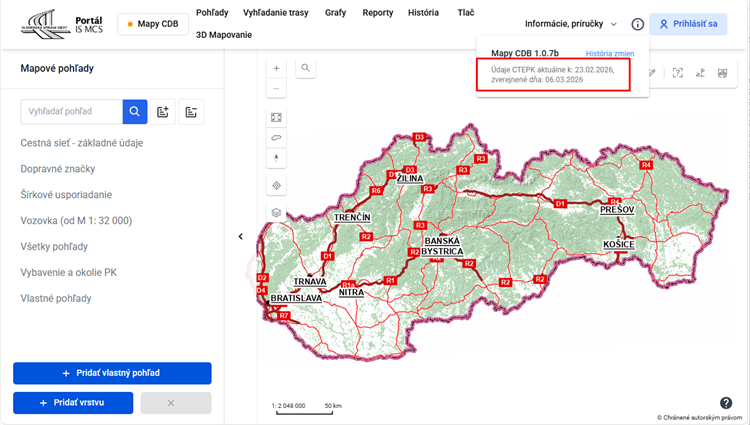The width and height of the screenshot is (750, 425).
Task: Open the Mapy CDB app selector
Action: click(x=154, y=24)
